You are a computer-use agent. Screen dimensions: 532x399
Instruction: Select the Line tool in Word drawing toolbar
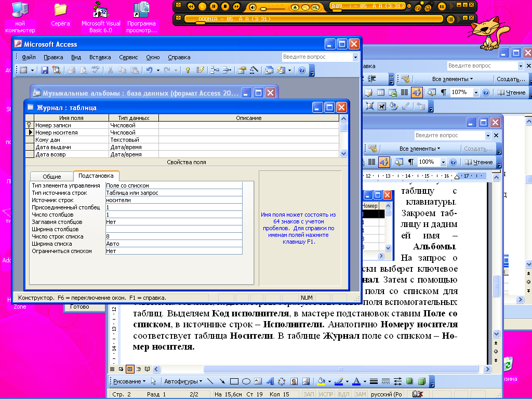tap(210, 381)
